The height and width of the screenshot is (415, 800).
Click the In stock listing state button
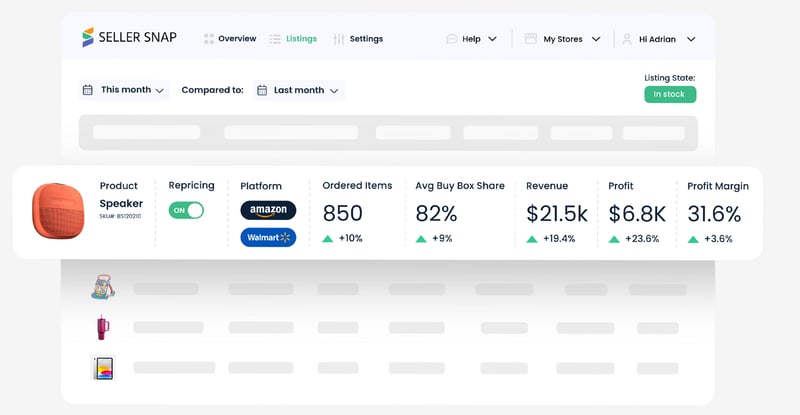point(670,94)
